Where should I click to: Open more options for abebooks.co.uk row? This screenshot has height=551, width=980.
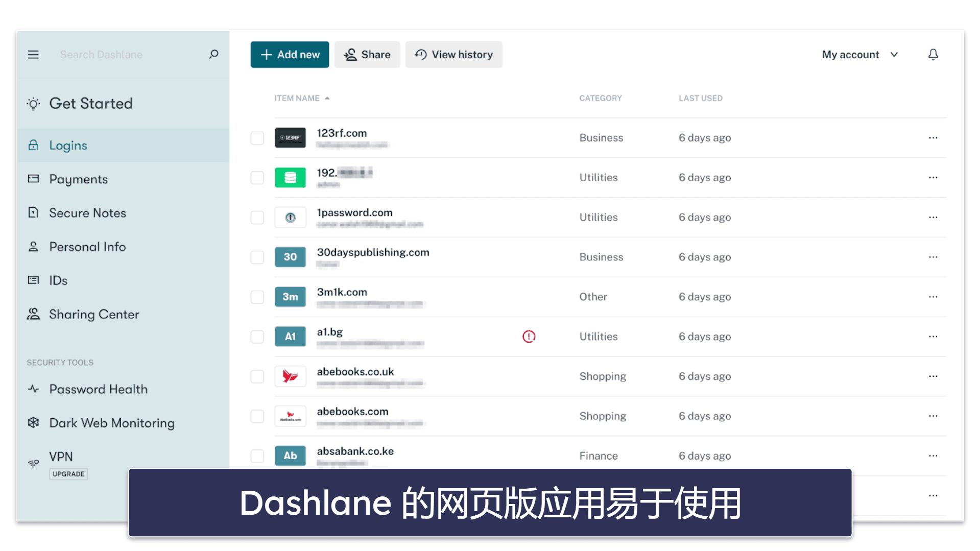933,376
